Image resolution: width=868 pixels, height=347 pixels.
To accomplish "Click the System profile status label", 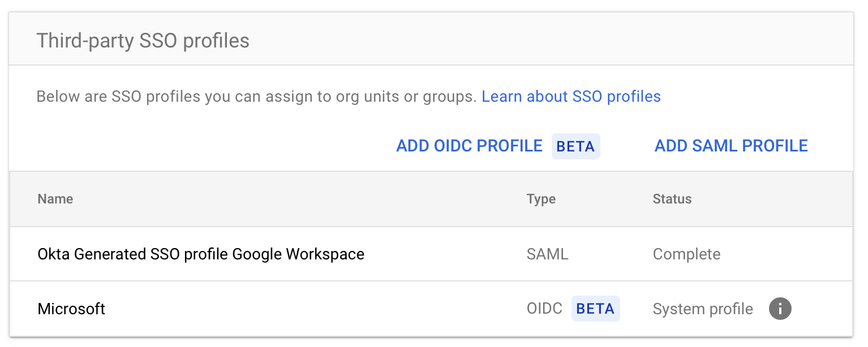I will [702, 309].
